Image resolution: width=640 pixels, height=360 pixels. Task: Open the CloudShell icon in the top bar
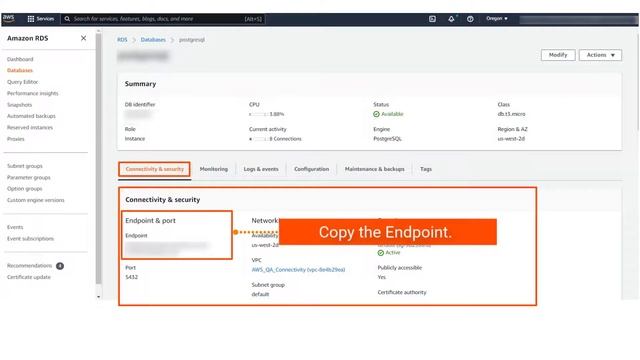[x=432, y=19]
